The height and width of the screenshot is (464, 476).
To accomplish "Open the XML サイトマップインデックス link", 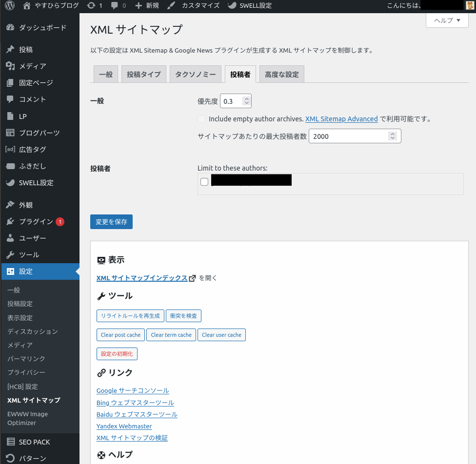I will [x=142, y=278].
